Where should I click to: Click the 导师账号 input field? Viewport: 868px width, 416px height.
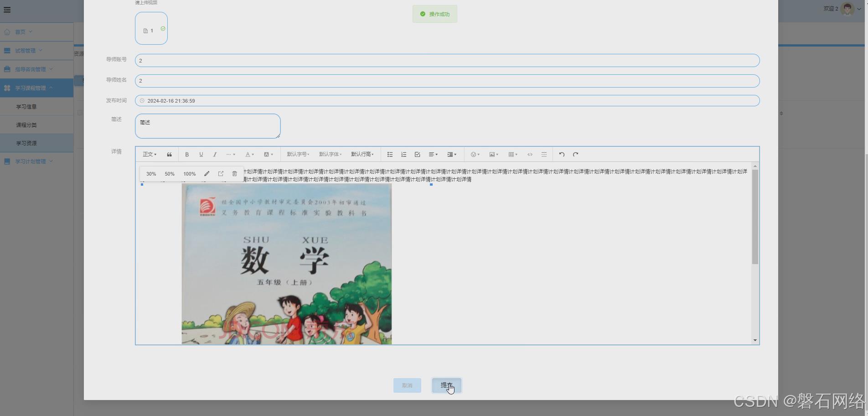[x=447, y=61]
